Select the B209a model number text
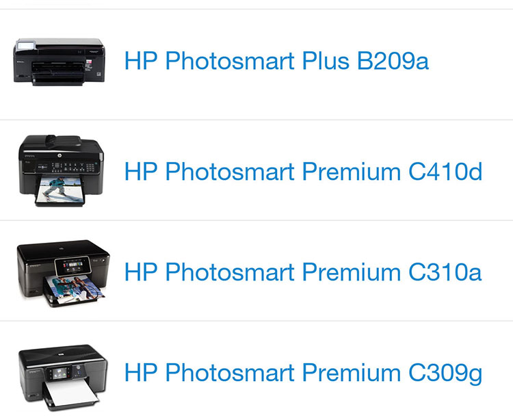Viewport: 513px width, 420px height. (x=393, y=61)
